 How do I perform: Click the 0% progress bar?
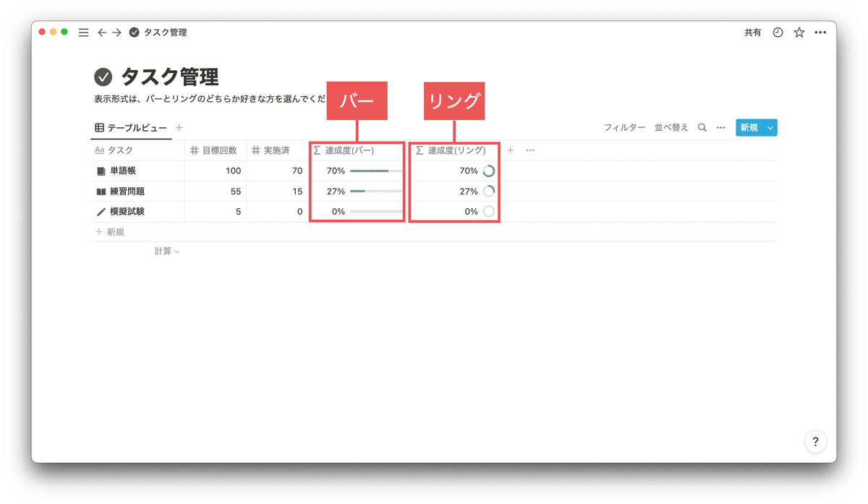pyautogui.click(x=375, y=212)
